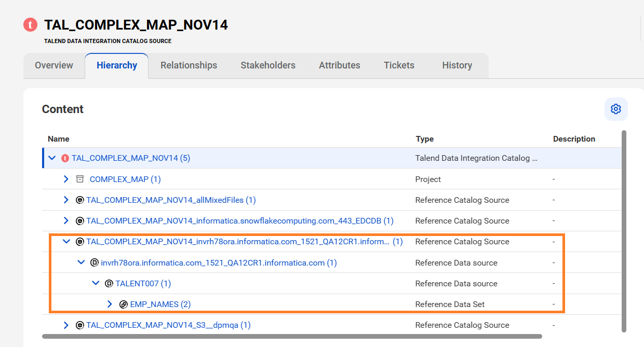The height and width of the screenshot is (347, 644).
Task: Open invrh78ora.informatica.com_1521_QA12CR1.informatica.com (1) link
Action: click(219, 262)
